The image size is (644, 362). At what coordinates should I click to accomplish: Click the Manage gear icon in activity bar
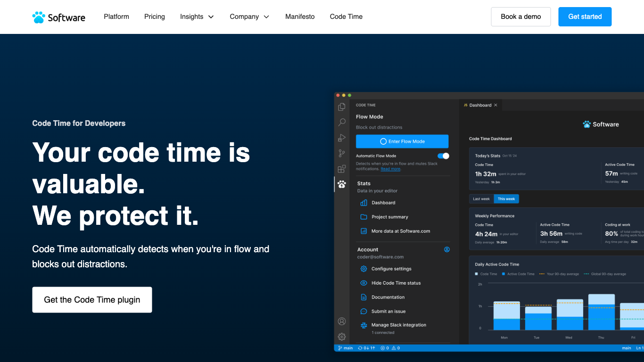[x=342, y=337]
